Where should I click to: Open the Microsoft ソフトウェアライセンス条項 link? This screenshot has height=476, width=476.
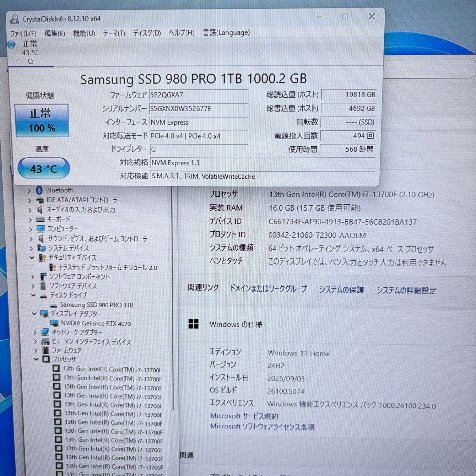(262, 427)
